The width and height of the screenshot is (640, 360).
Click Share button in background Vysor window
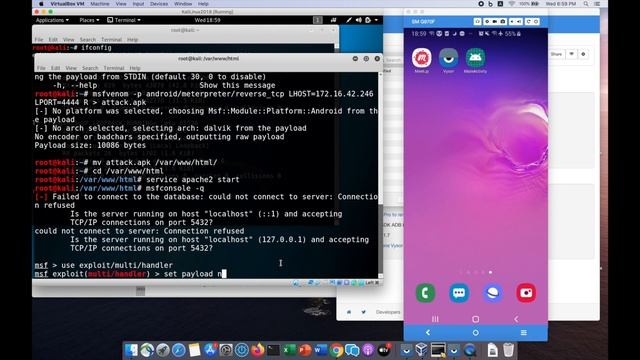tap(556, 54)
